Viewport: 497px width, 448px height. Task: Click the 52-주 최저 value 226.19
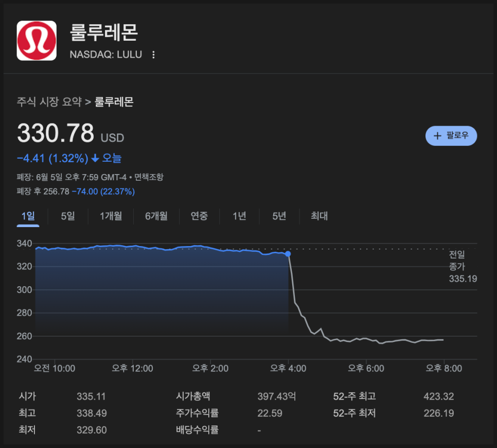click(439, 413)
